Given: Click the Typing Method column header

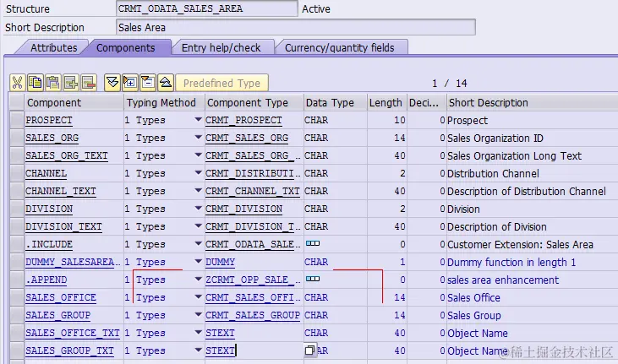Looking at the screenshot, I should point(164,102).
